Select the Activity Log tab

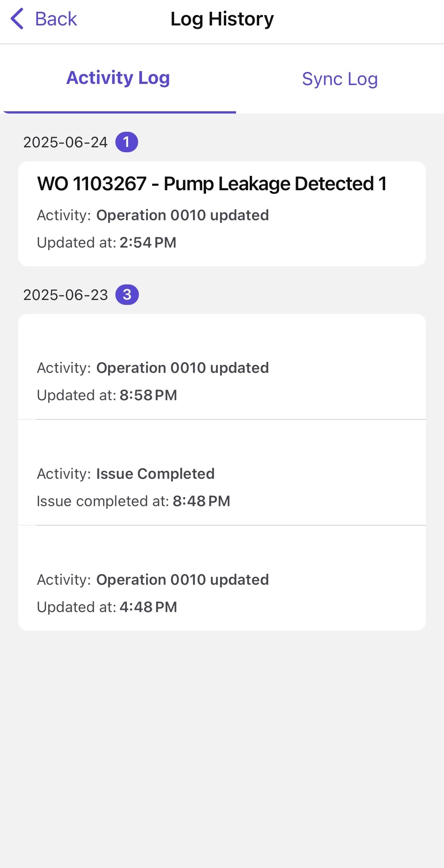[x=118, y=78]
